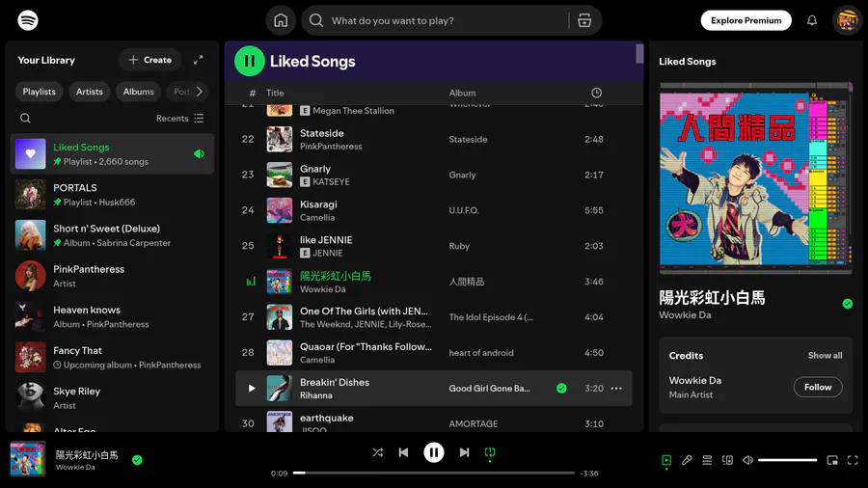The image size is (868, 488).
Task: Open Good Girl Gone Bad album link
Action: click(x=489, y=389)
